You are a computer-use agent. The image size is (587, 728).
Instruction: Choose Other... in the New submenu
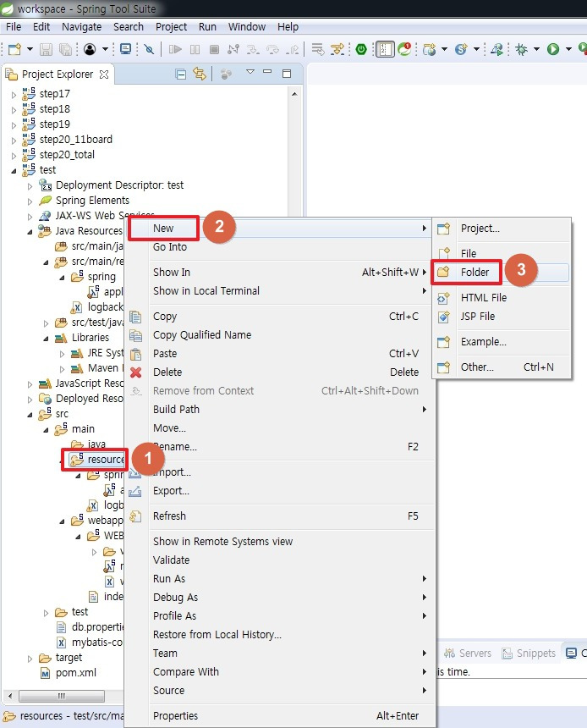point(502,367)
